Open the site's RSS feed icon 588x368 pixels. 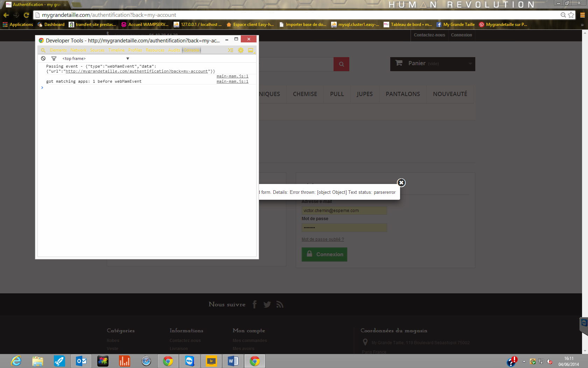coord(280,304)
